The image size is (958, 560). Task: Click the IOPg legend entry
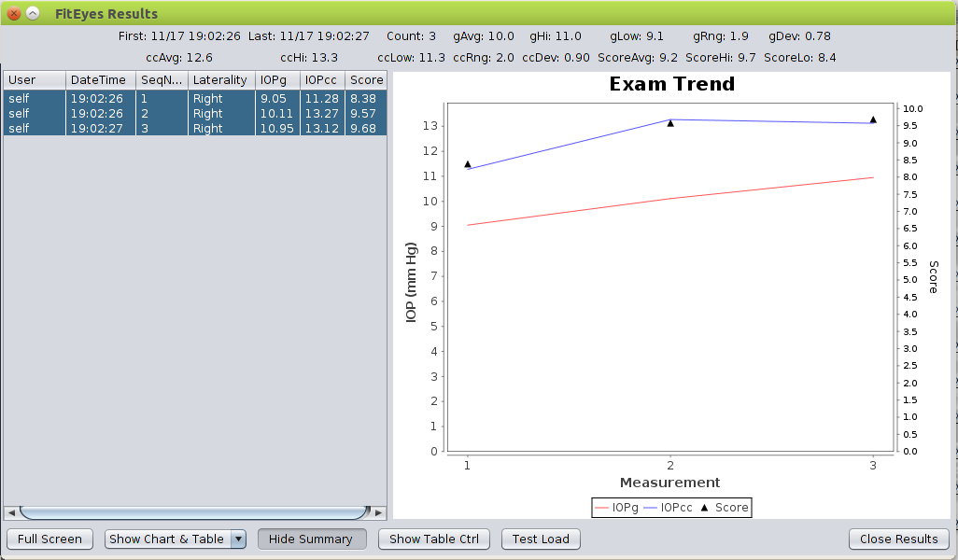point(616,508)
